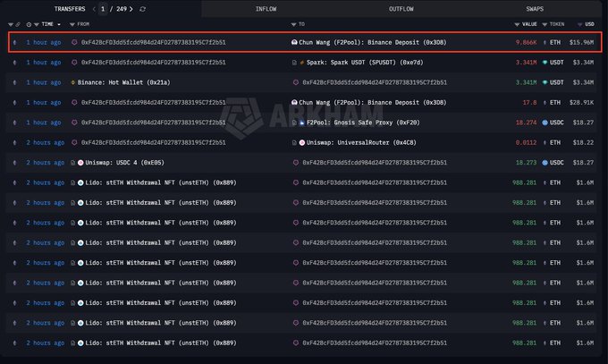Click the Uniswap logo beside USDC 4 (0xE05)
Viewport: 608px width, 364px height.
pos(80,163)
